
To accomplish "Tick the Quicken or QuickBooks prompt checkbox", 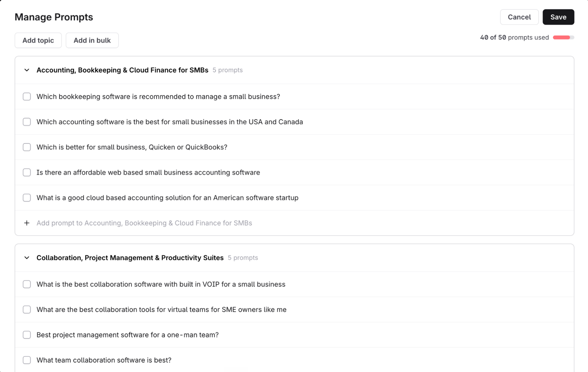I will [x=27, y=147].
